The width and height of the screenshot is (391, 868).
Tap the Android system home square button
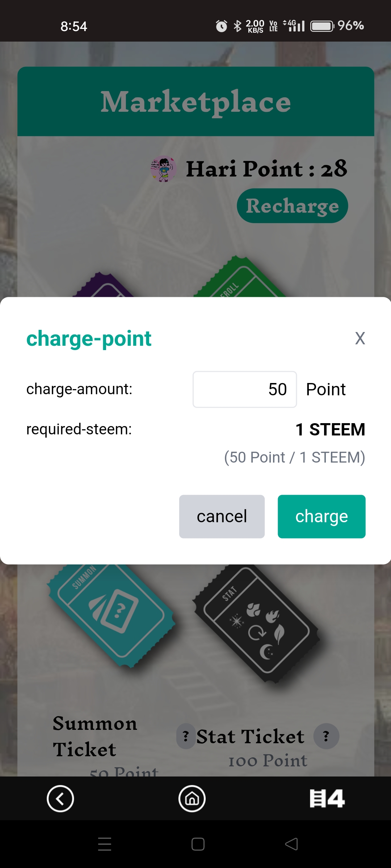(x=198, y=844)
